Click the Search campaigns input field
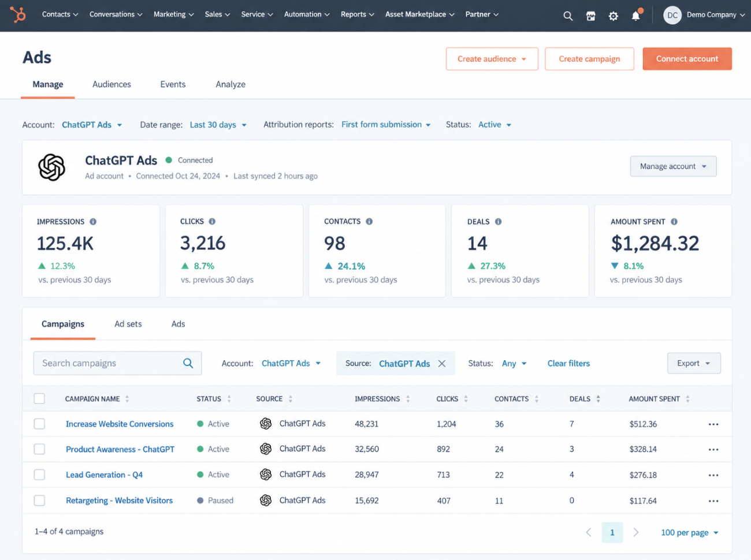 (x=117, y=363)
